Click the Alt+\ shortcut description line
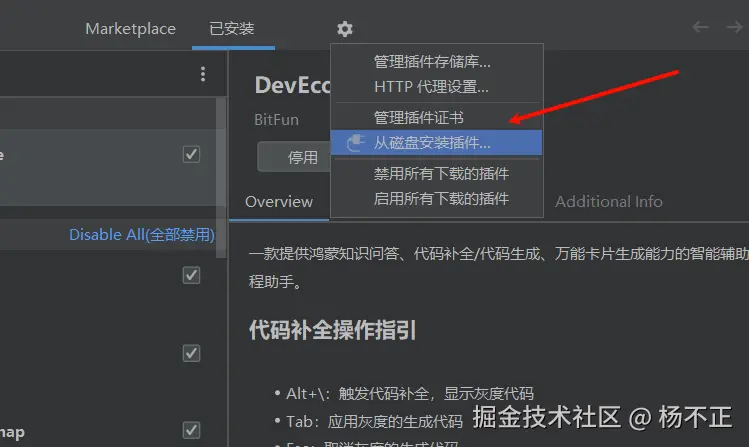The width and height of the screenshot is (749, 447). 410,394
